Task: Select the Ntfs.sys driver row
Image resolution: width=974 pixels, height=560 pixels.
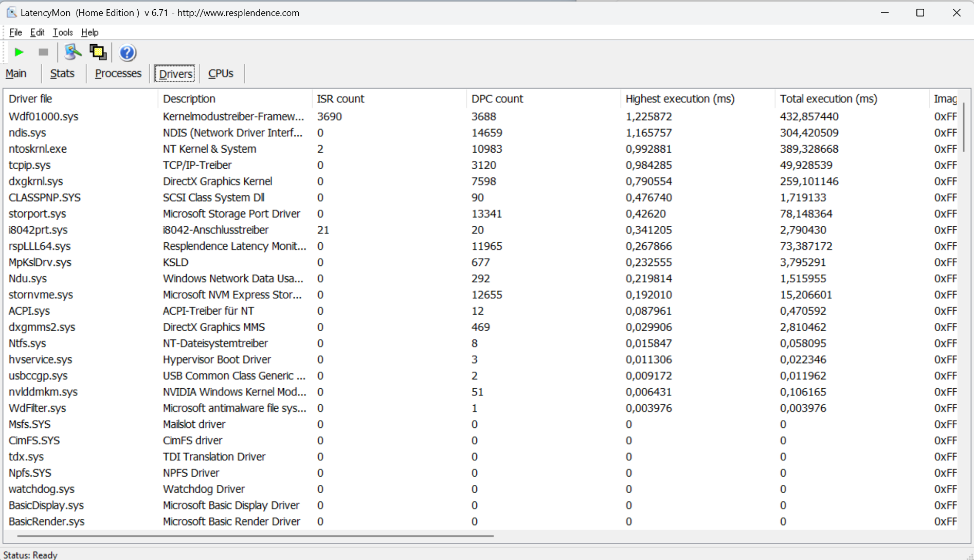Action: [x=481, y=344]
